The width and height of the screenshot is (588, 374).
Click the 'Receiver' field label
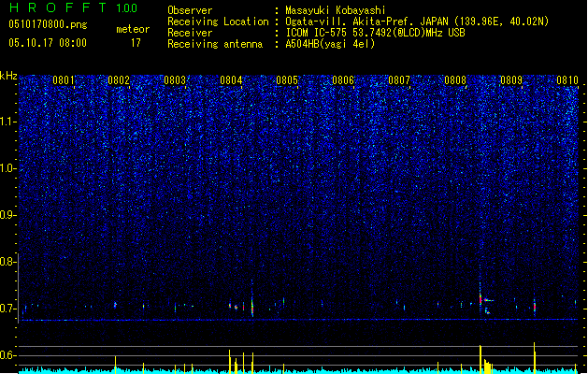190,33
